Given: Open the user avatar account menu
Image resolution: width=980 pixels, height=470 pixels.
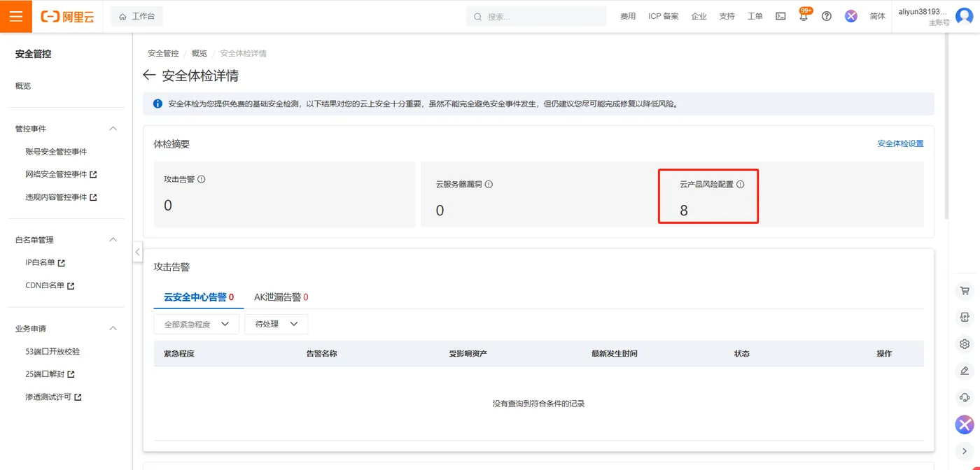Looking at the screenshot, I should [964, 16].
